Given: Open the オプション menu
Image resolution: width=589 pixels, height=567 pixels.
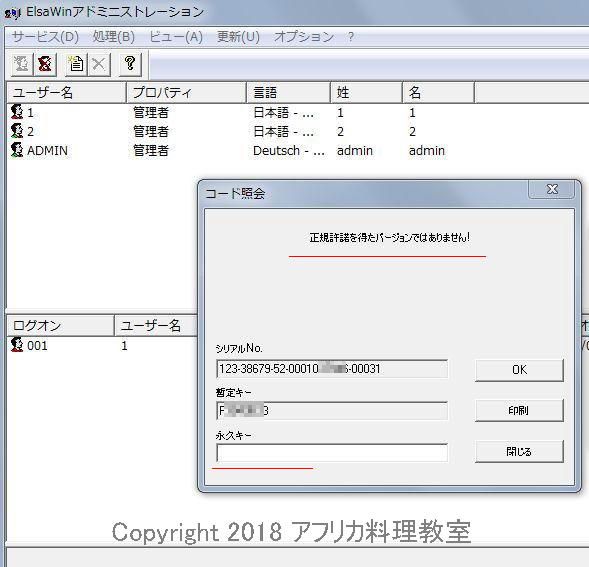Looking at the screenshot, I should coord(304,37).
